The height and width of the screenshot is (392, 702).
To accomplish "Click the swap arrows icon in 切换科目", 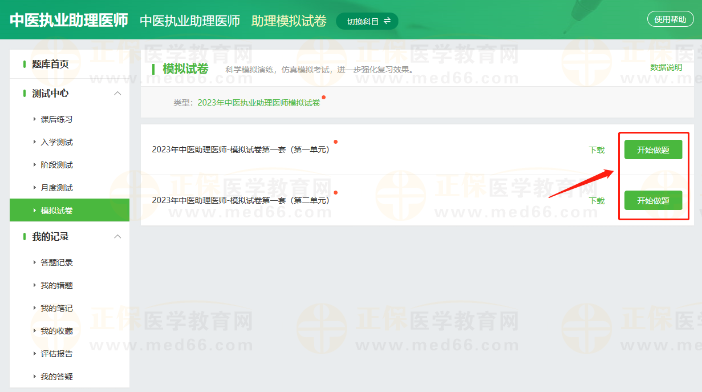I will 387,21.
